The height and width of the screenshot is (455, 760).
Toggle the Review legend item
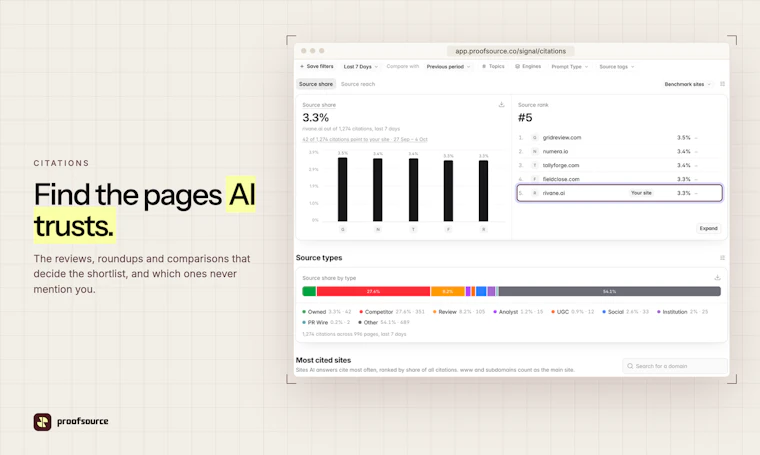click(x=459, y=312)
